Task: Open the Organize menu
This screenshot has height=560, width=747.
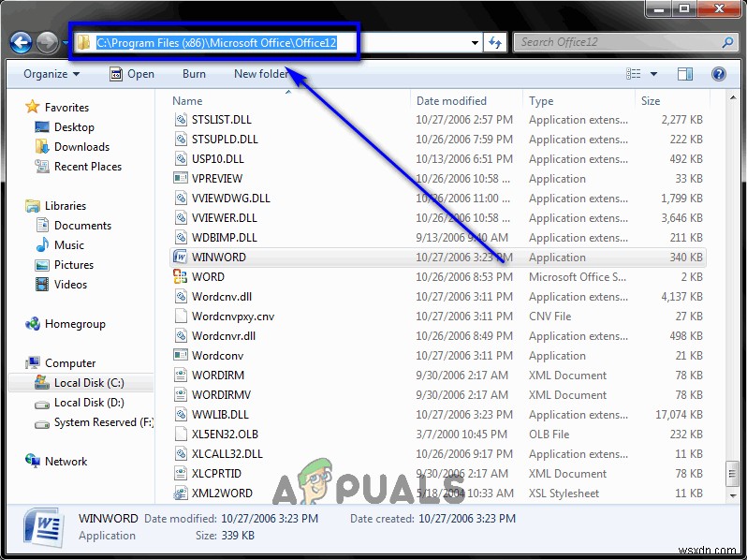Action: pos(51,74)
